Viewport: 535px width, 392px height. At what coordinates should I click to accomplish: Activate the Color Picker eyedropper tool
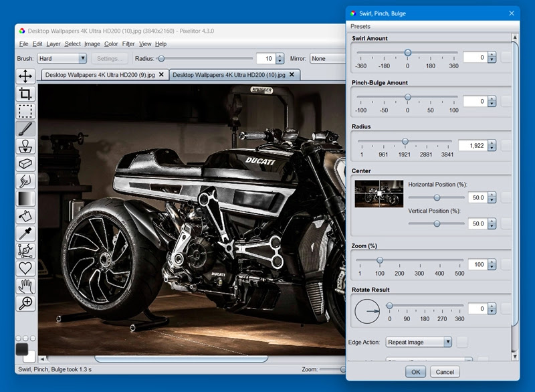click(25, 233)
